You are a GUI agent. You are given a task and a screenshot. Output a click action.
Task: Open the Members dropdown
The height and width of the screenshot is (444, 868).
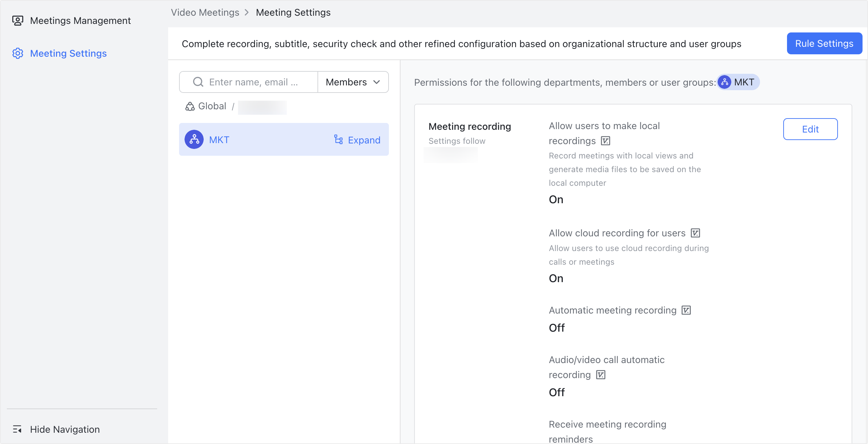point(353,82)
